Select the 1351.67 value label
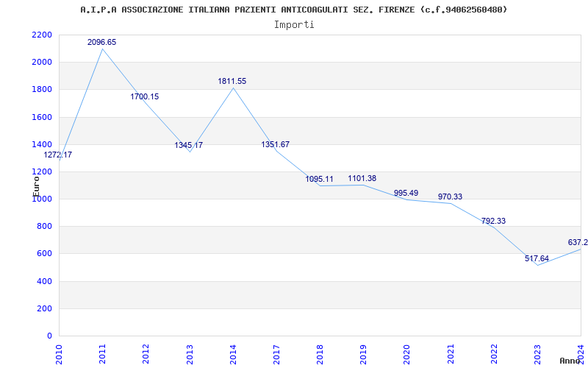 [275, 145]
